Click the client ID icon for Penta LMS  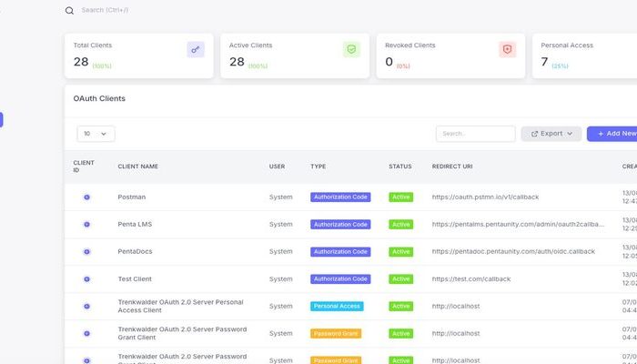click(x=87, y=224)
